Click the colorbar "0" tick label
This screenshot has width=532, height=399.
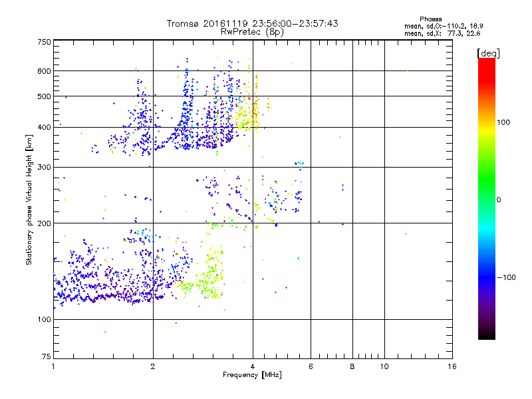[x=499, y=199]
